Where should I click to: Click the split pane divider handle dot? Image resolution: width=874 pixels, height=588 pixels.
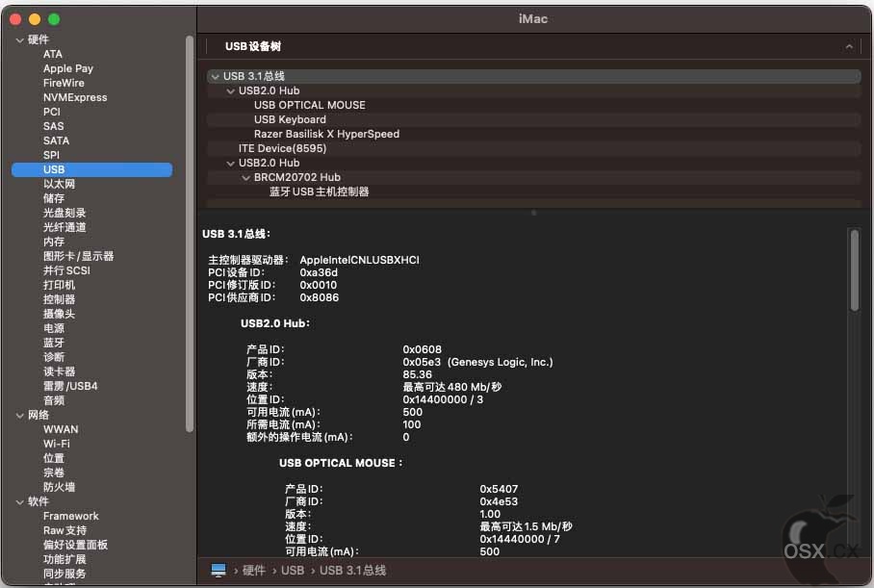point(533,213)
